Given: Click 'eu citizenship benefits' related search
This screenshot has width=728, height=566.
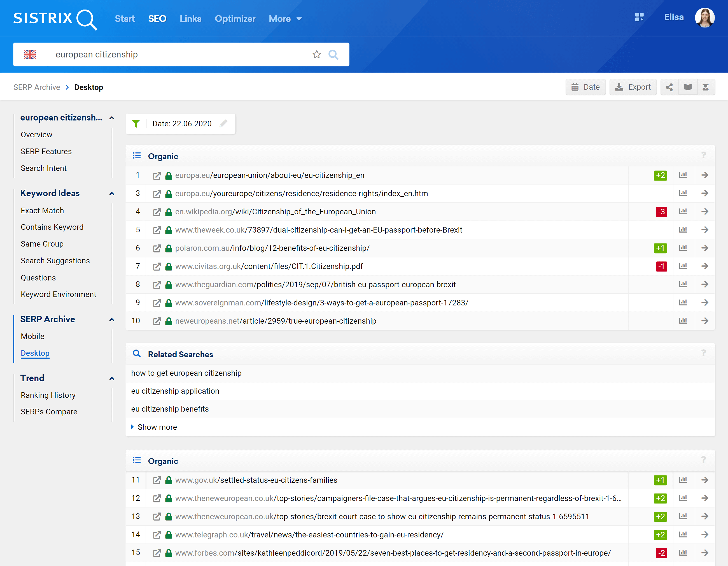Looking at the screenshot, I should 170,409.
